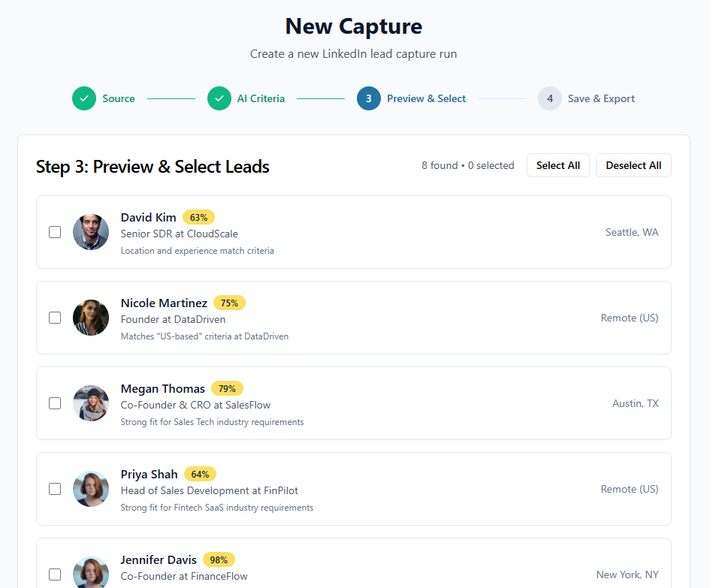Open the AI Criteria step label
This screenshot has width=710, height=588.
(261, 98)
